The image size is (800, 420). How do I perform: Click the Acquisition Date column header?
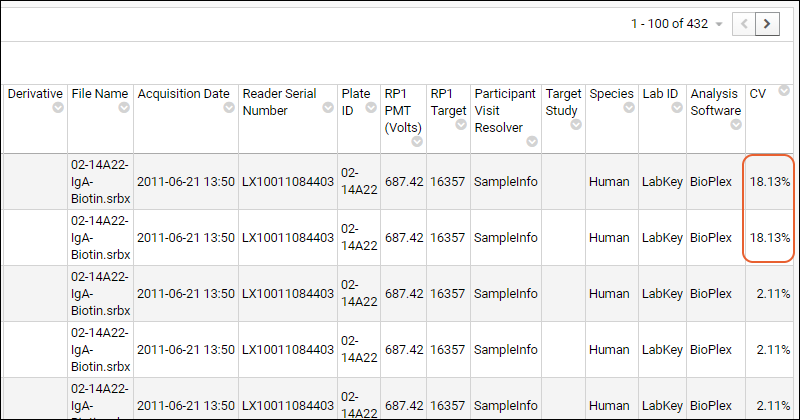pos(184,94)
